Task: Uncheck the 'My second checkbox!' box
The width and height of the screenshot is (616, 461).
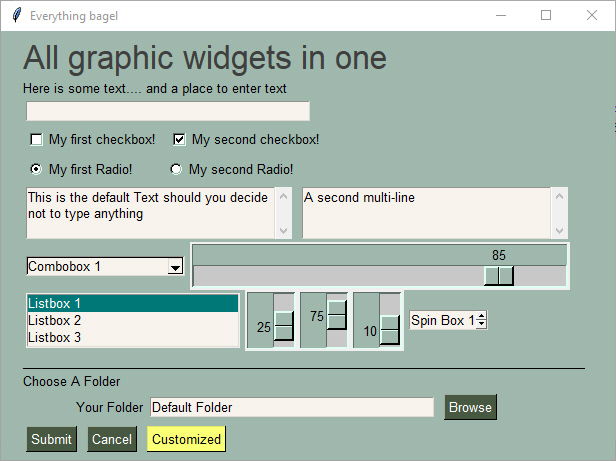Action: 179,140
